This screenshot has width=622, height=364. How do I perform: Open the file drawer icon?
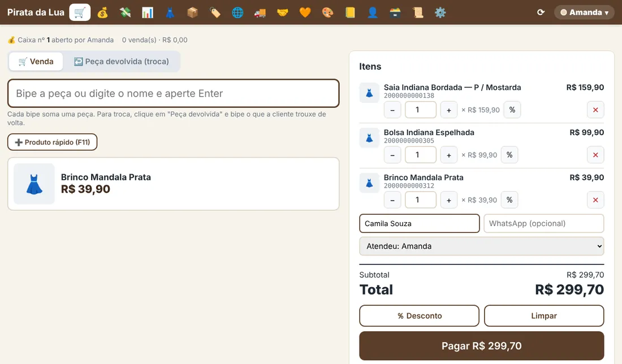(395, 12)
